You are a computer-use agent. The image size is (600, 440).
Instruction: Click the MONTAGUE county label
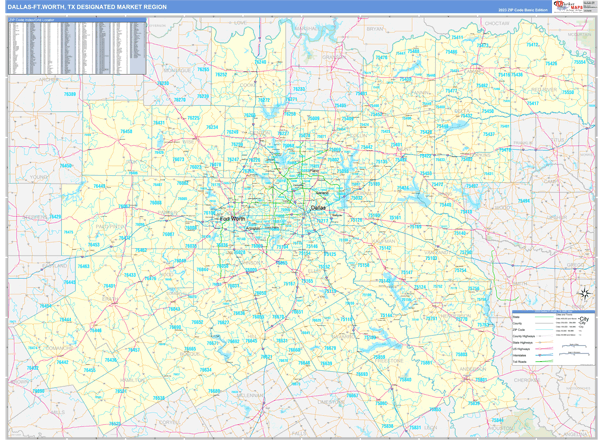tap(177, 70)
